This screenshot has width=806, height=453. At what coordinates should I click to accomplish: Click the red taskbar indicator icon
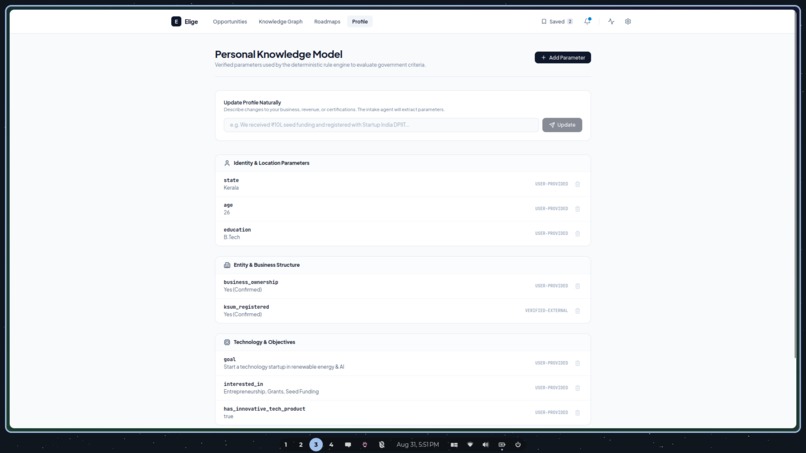pyautogui.click(x=364, y=445)
